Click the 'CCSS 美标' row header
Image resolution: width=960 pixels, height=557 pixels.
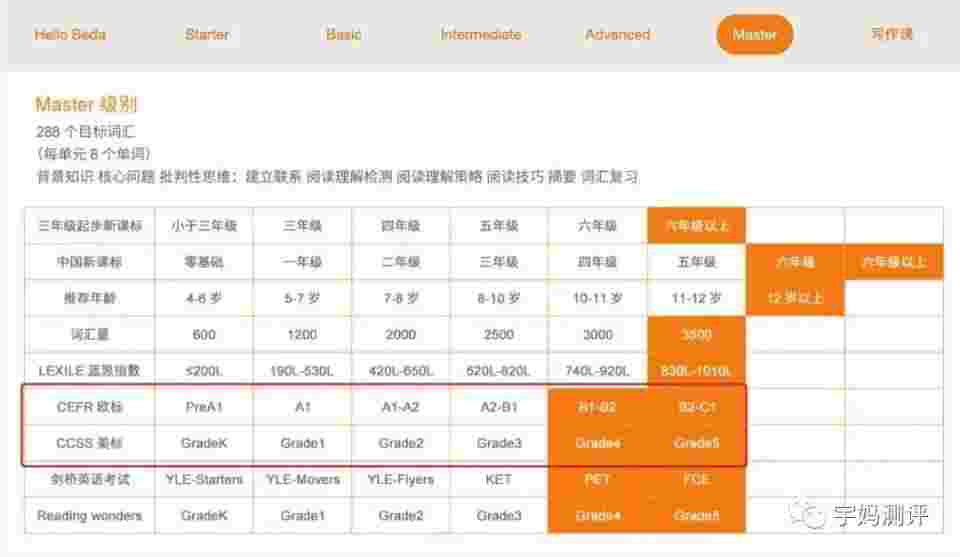89,443
